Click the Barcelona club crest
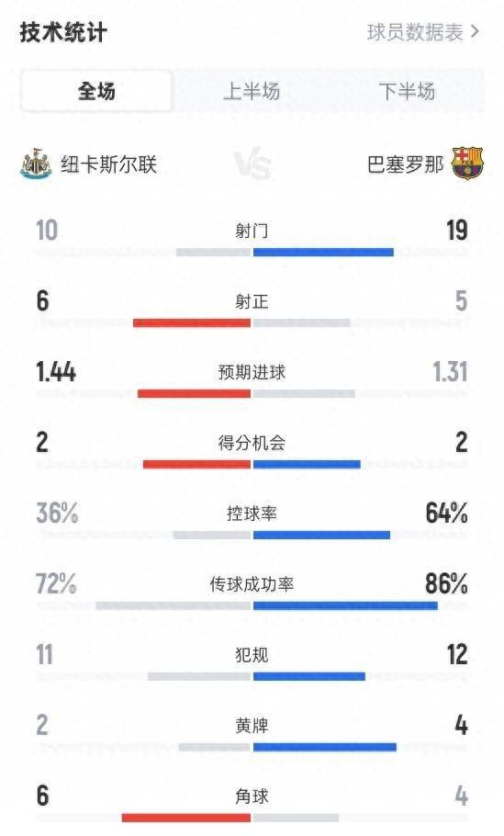The image size is (504, 836). click(467, 164)
